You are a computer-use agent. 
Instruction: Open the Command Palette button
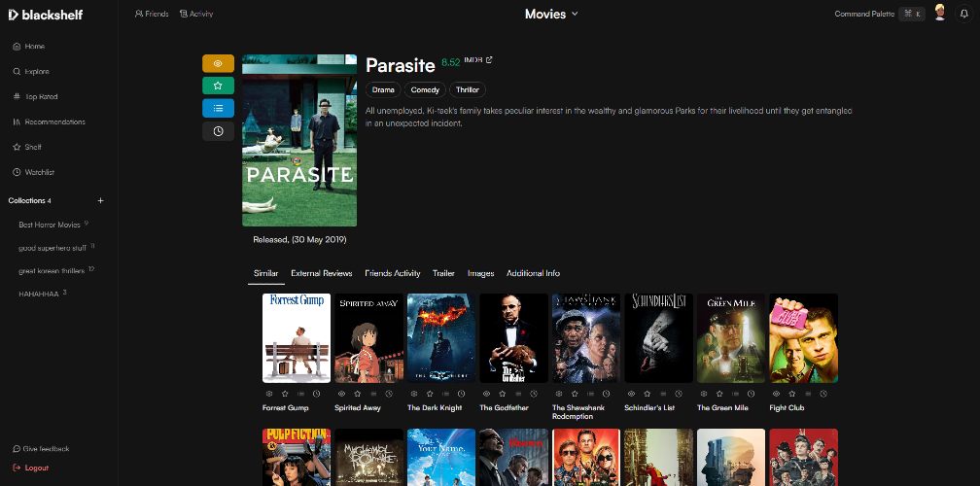[879, 14]
